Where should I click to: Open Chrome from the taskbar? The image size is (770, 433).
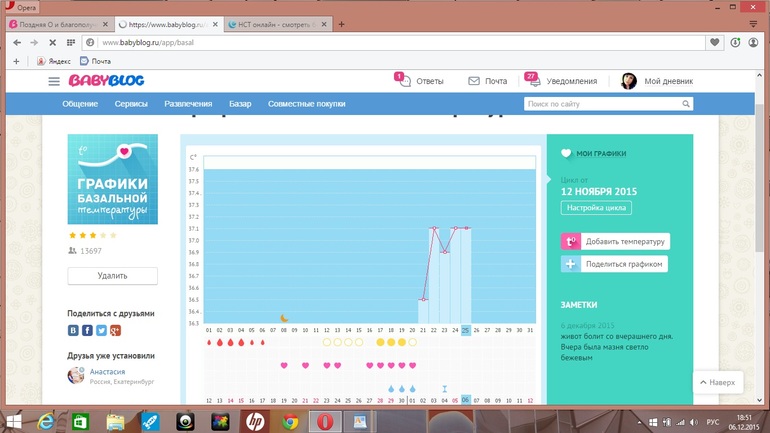tap(290, 421)
